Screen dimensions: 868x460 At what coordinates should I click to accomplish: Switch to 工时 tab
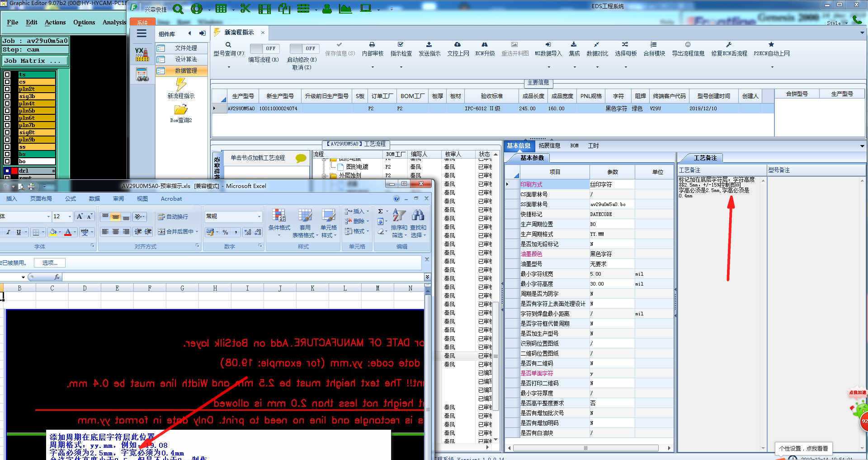coord(593,146)
